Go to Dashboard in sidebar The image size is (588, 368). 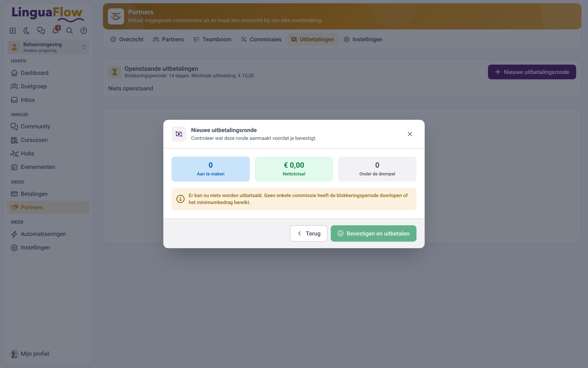click(48, 73)
